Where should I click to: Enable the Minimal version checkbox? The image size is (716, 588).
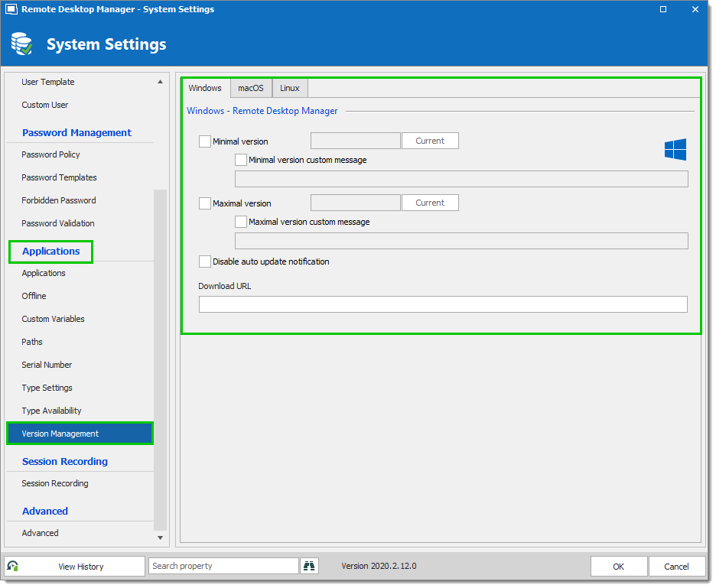point(204,141)
